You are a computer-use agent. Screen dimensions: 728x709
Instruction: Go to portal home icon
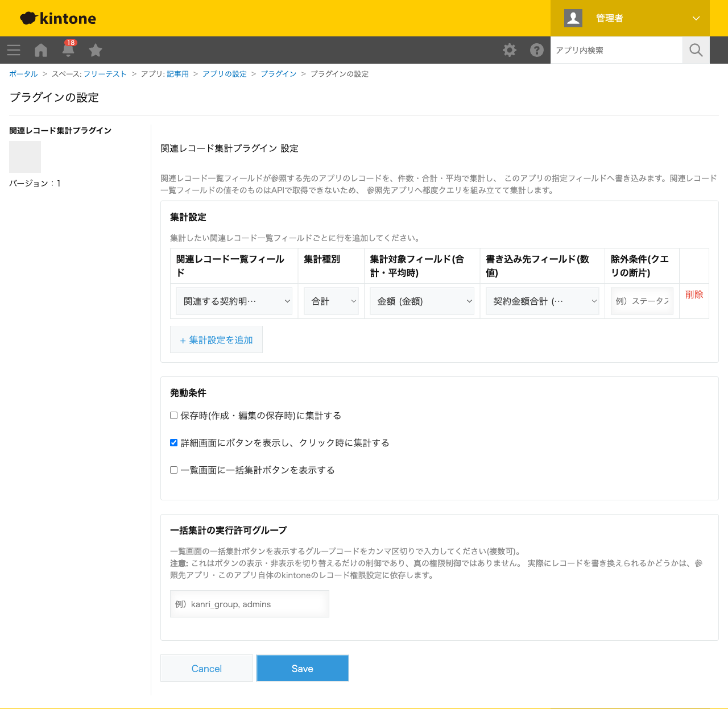coord(41,50)
